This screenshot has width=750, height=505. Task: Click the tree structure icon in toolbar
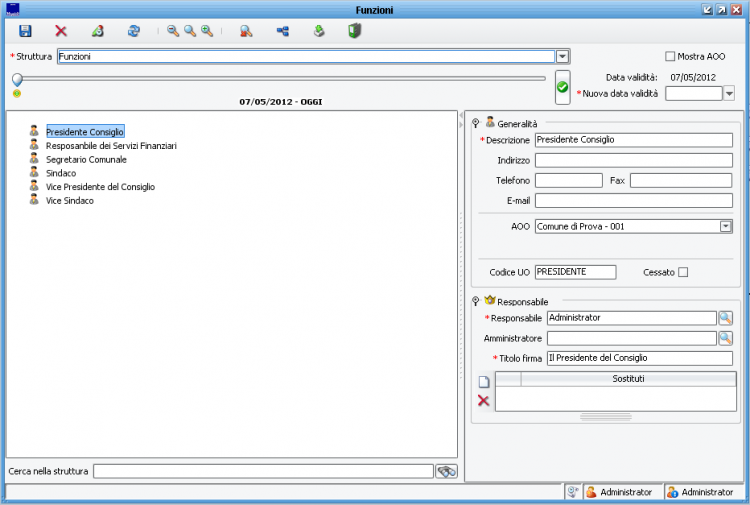282,32
